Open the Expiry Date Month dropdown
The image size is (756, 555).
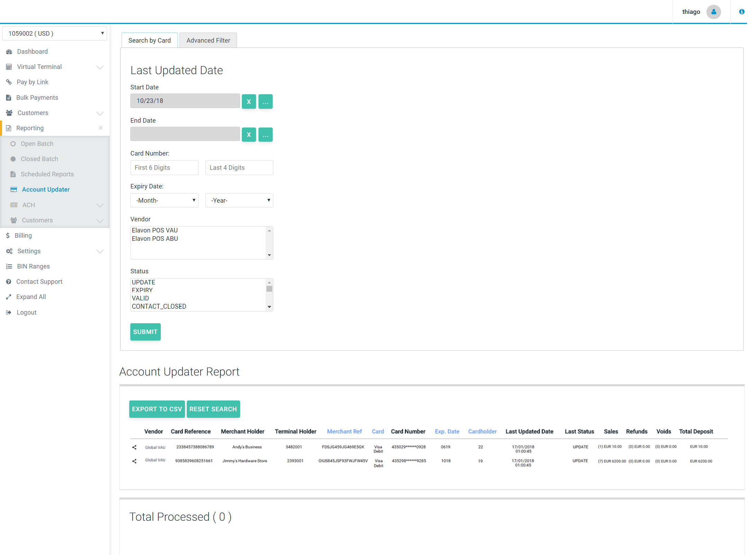pos(164,201)
